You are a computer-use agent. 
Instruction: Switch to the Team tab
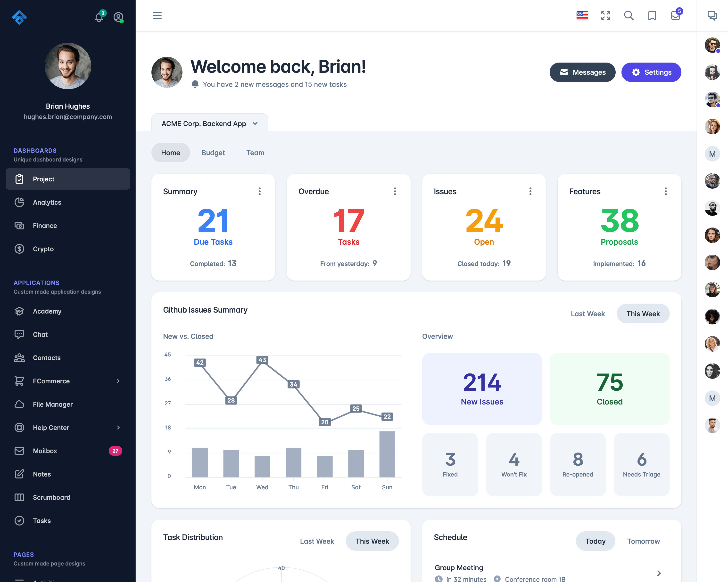(256, 153)
